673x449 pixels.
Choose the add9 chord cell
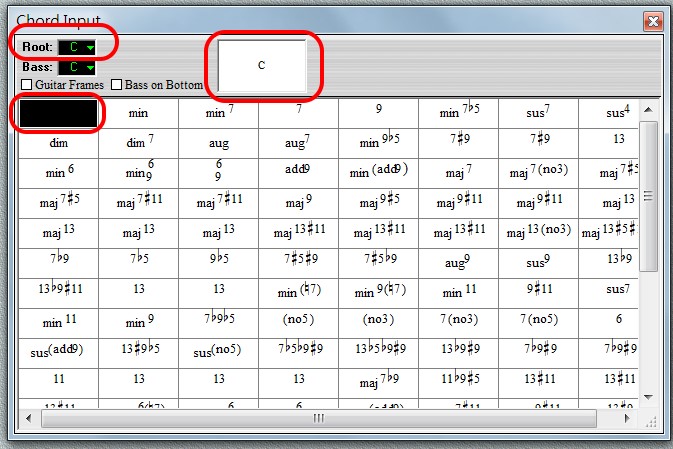coord(299,173)
